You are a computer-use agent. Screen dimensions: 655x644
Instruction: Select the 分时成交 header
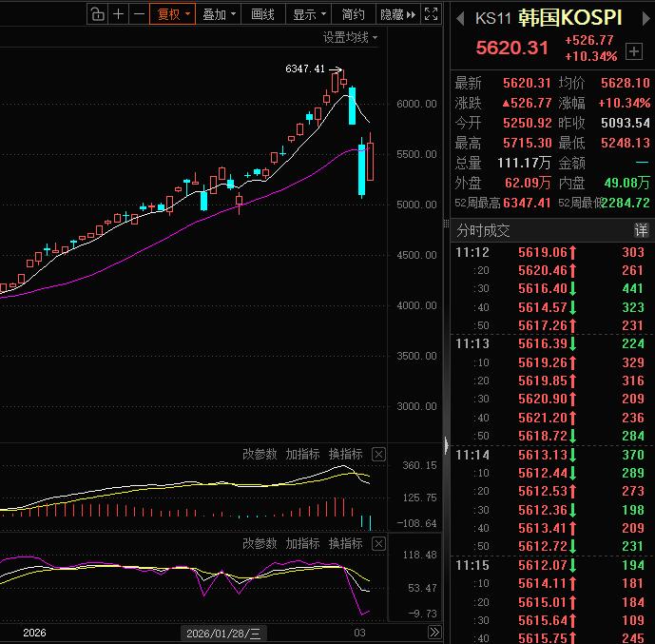click(483, 230)
